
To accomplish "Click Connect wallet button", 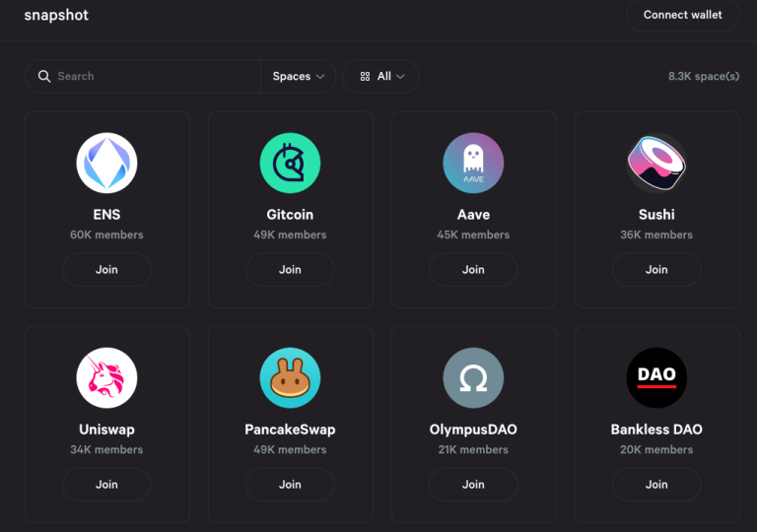I will coord(682,16).
